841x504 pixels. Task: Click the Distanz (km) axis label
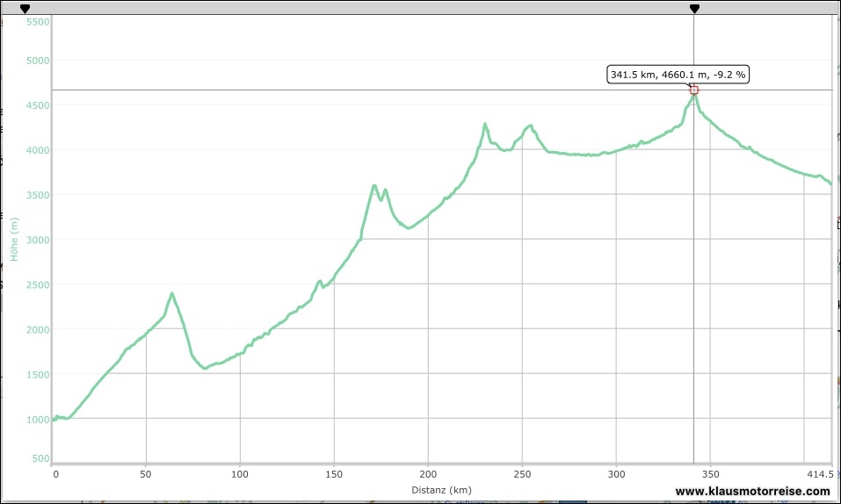439,488
